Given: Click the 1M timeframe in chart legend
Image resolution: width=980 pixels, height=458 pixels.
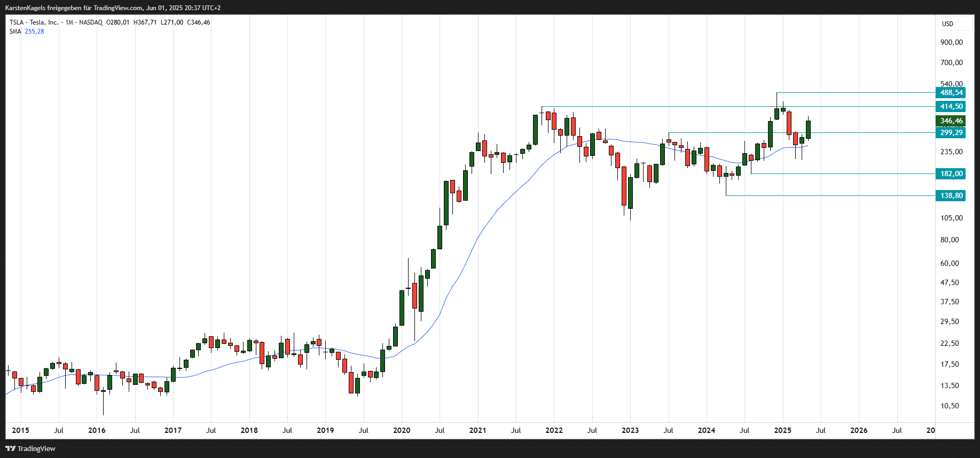Looking at the screenshot, I should pyautogui.click(x=69, y=22).
